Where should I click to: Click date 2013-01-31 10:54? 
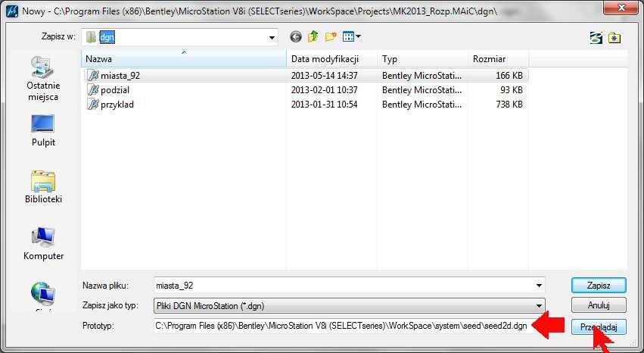click(325, 105)
